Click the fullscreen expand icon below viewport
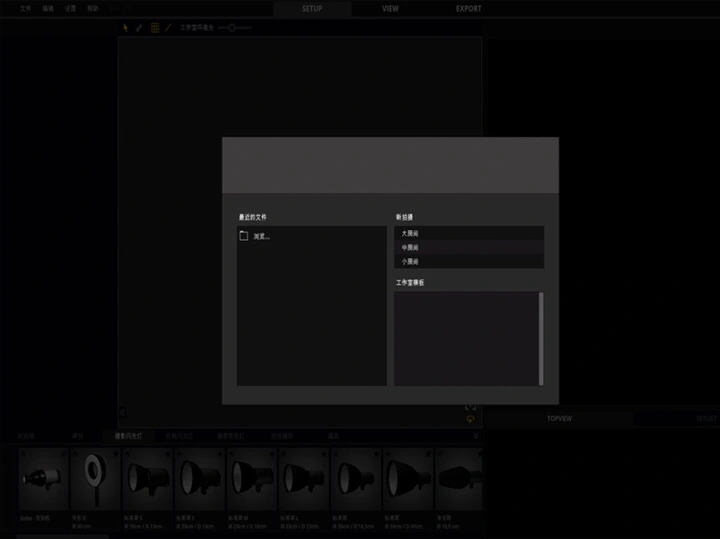The image size is (720, 539). (x=470, y=407)
